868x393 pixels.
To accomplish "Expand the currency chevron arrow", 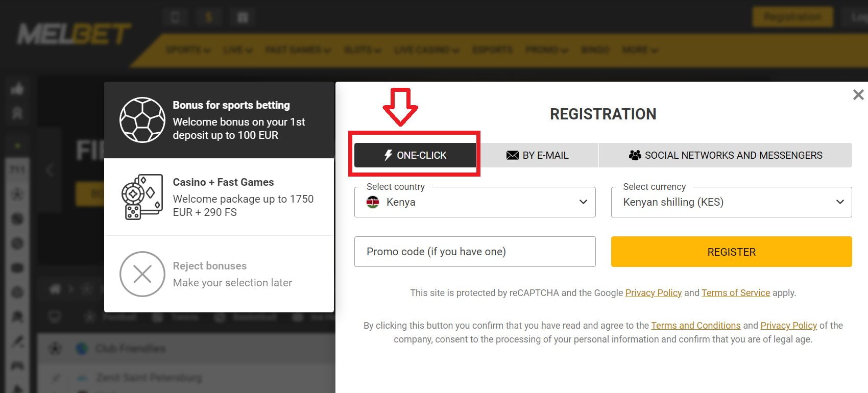I will 840,202.
